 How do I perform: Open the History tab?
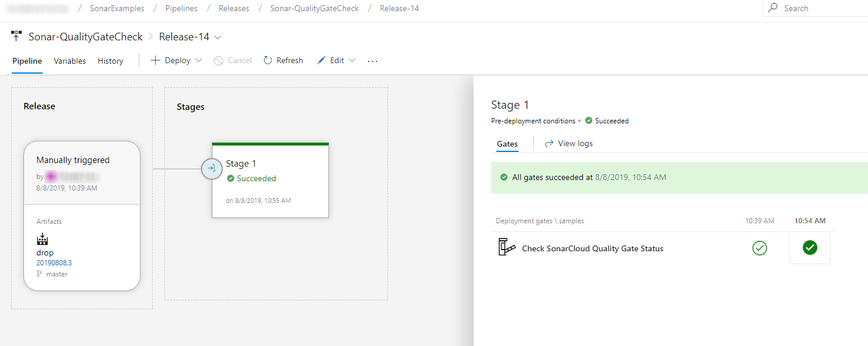coord(111,61)
